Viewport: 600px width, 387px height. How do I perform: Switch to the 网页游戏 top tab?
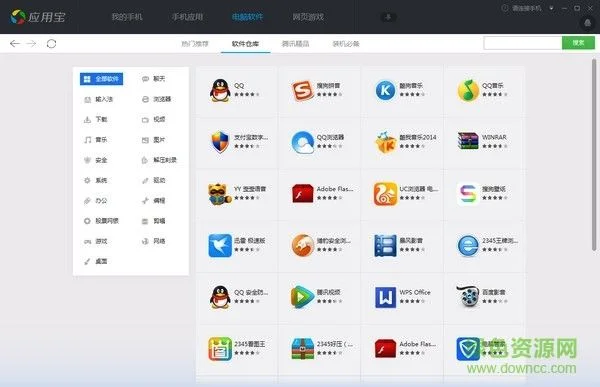308,17
